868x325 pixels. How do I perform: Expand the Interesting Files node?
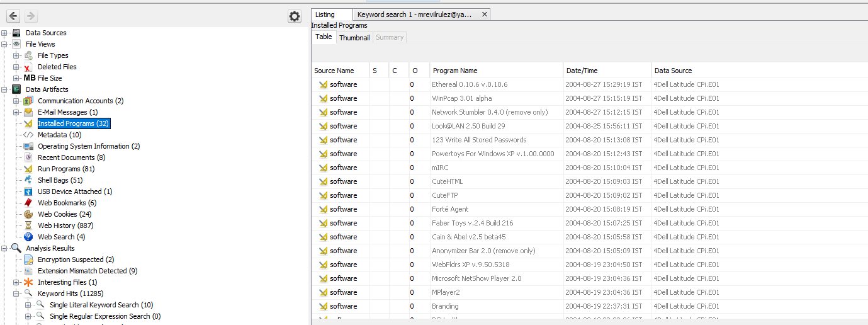click(x=16, y=282)
